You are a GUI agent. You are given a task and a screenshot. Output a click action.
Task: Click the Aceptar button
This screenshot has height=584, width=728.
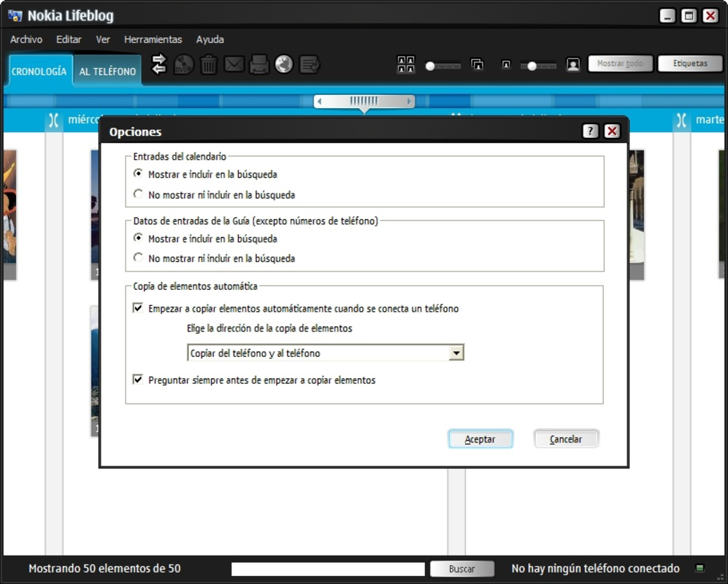coord(480,439)
